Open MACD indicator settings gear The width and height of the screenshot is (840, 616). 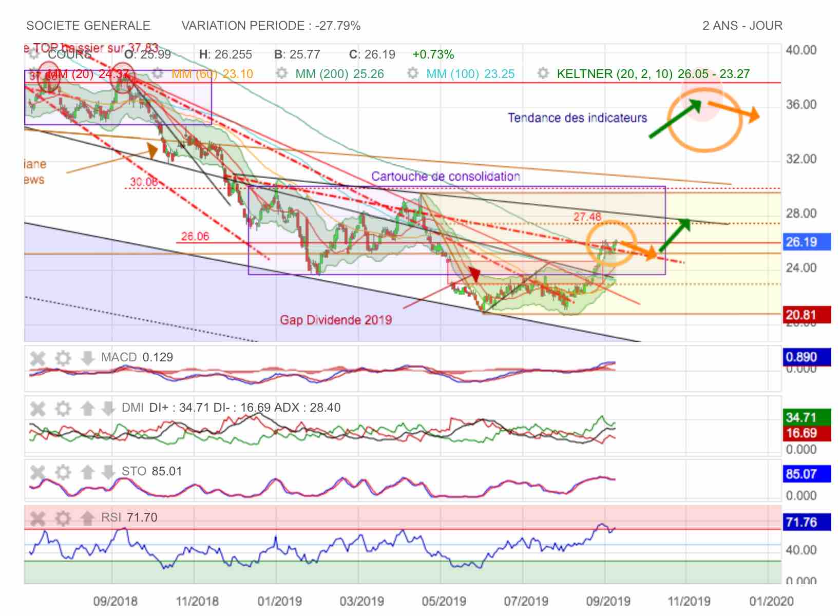tap(63, 358)
